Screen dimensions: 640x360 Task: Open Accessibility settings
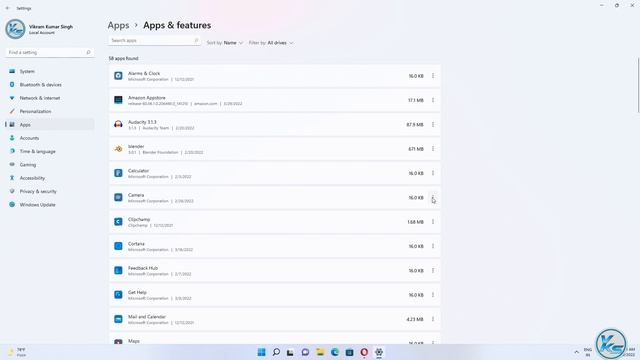click(x=50, y=178)
